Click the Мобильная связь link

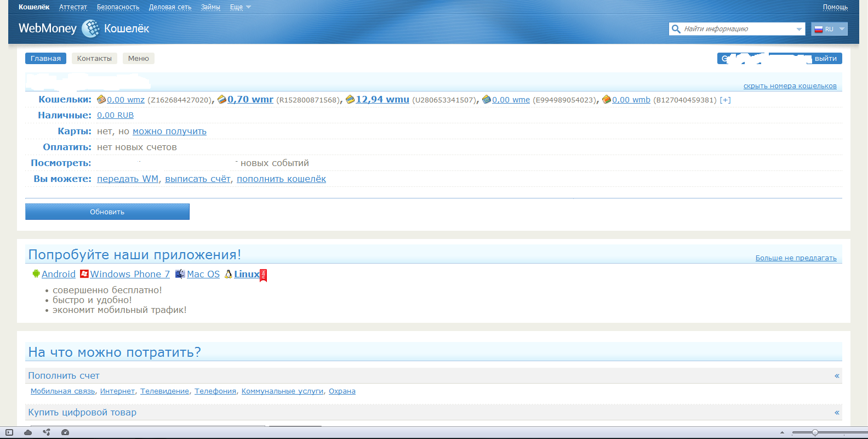pyautogui.click(x=62, y=391)
